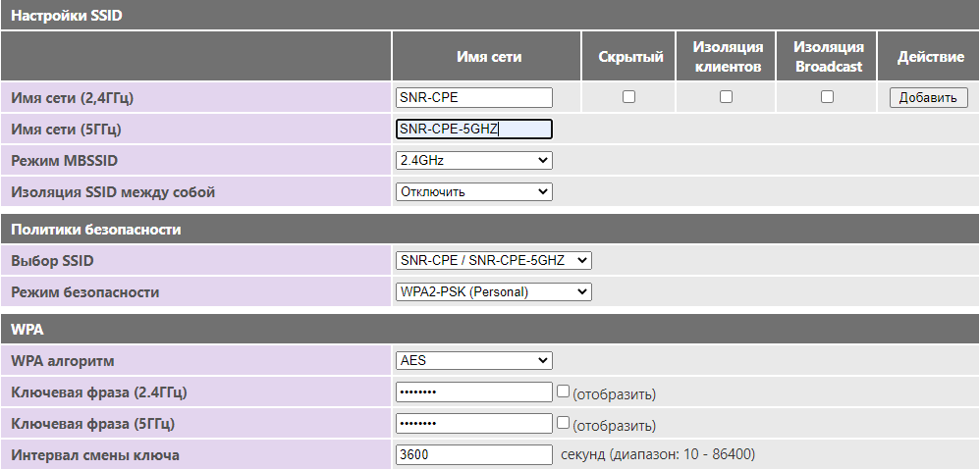
Task: Click the 2.4ГГц network name field
Action: point(473,97)
